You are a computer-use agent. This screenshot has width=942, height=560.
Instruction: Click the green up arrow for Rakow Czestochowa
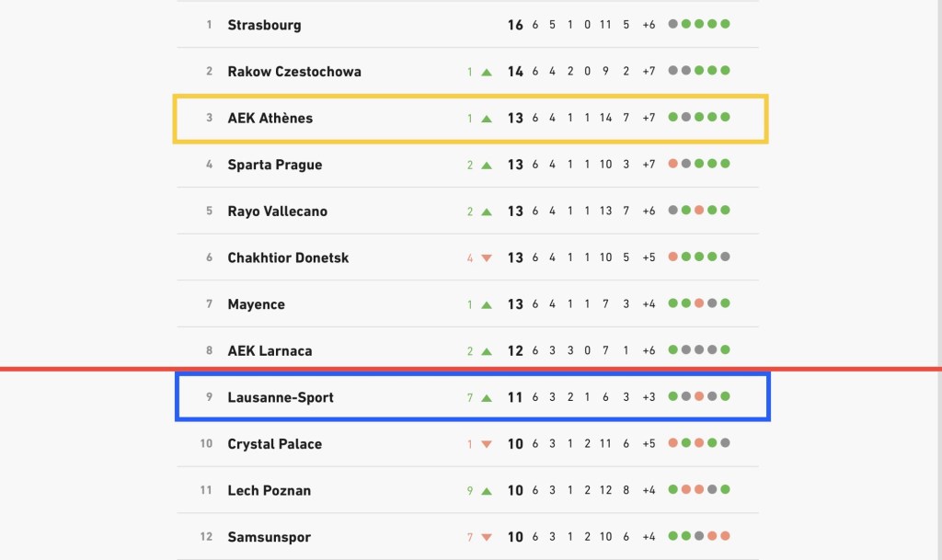[487, 72]
